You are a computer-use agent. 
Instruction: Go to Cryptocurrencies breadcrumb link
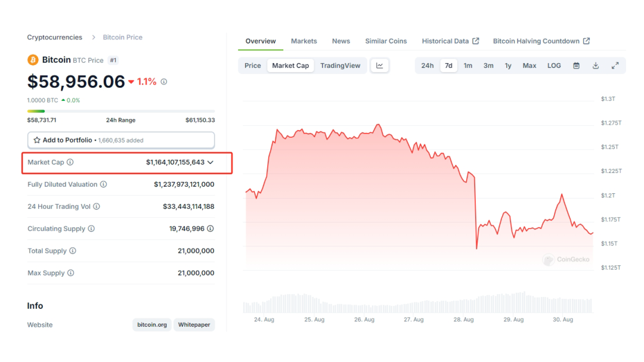coord(55,38)
